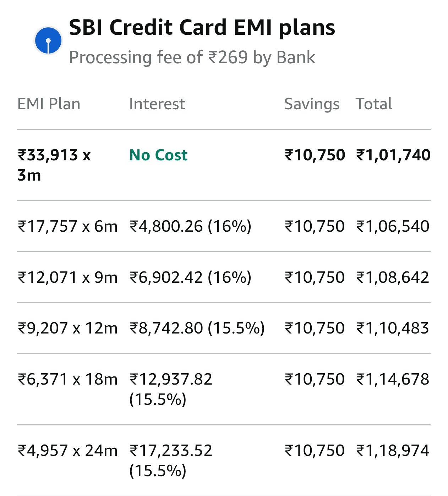
Task: Choose the ₹4,957 x 24m EMI plan
Action: click(67, 451)
